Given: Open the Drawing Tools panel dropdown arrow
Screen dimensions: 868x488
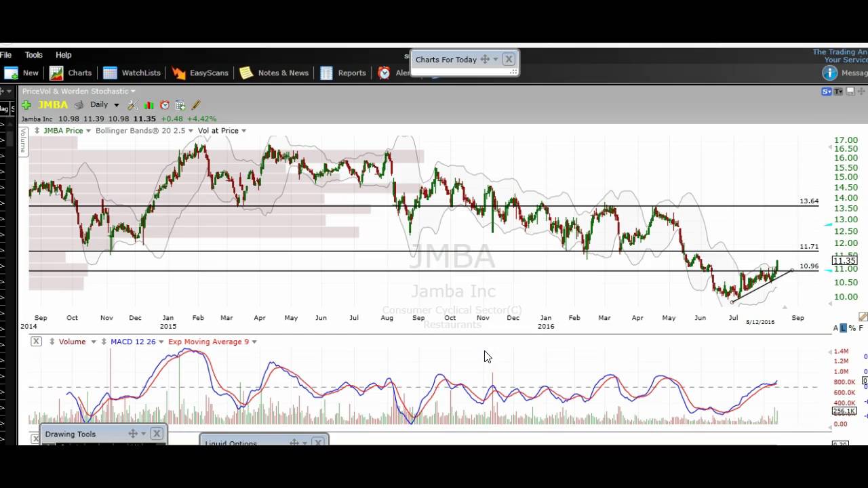Looking at the screenshot, I should (x=144, y=434).
